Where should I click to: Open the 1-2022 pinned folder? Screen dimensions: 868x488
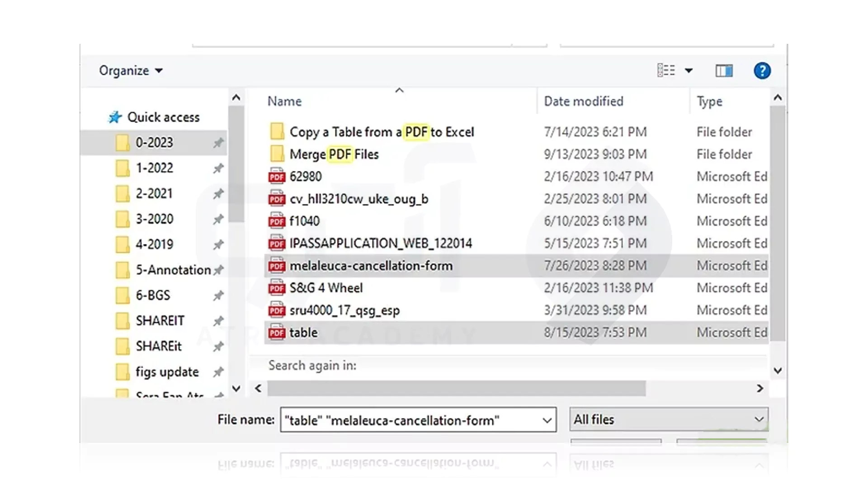click(154, 168)
